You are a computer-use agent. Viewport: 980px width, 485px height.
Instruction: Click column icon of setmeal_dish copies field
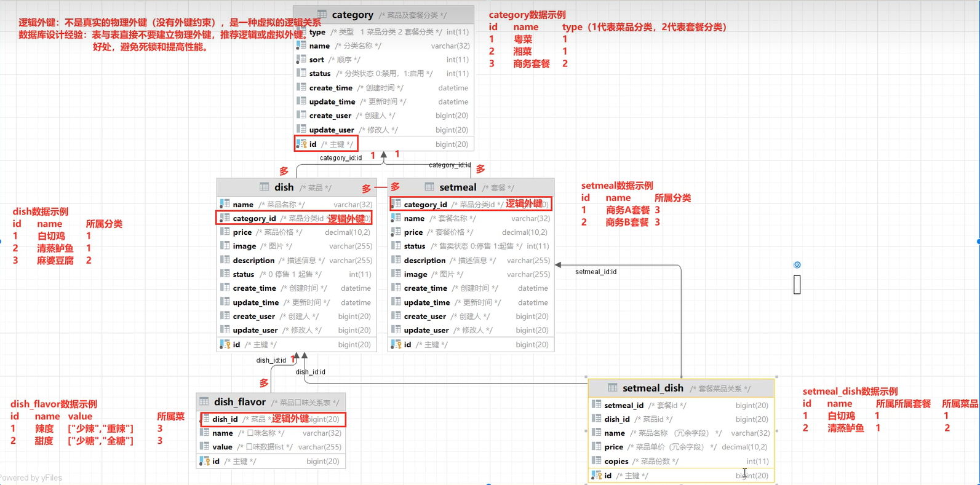tap(596, 461)
